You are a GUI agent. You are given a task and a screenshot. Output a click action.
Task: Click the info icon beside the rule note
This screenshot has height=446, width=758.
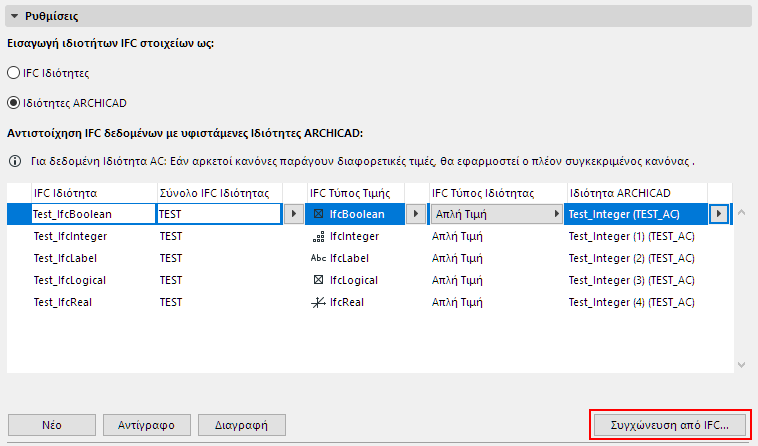pos(15,160)
